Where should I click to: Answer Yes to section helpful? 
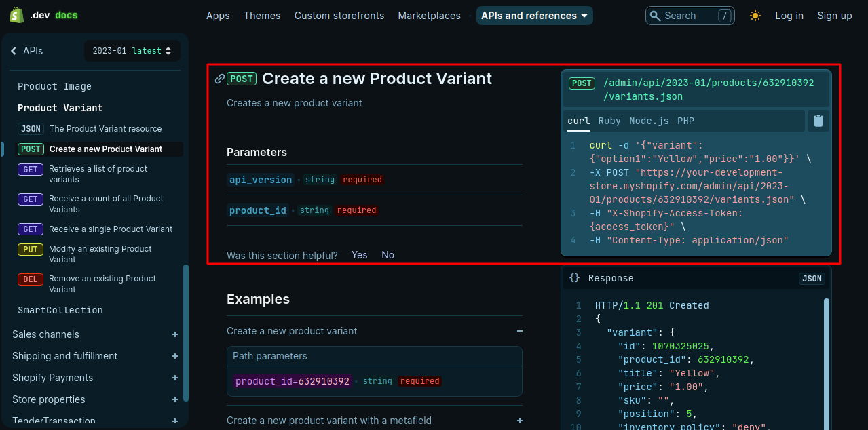360,255
